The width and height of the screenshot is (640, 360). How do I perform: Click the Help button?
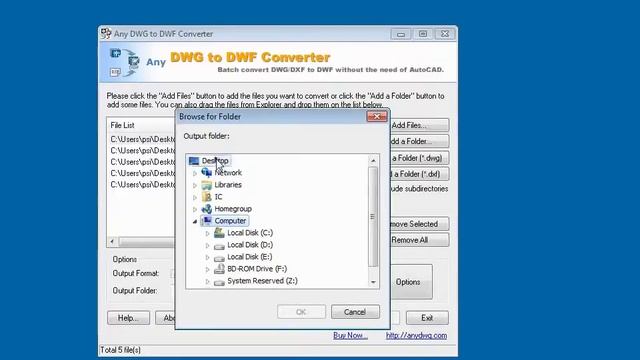pyautogui.click(x=129, y=318)
